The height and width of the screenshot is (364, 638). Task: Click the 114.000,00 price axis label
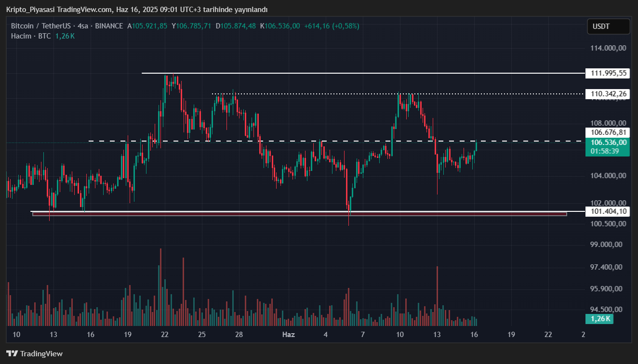click(x=608, y=48)
